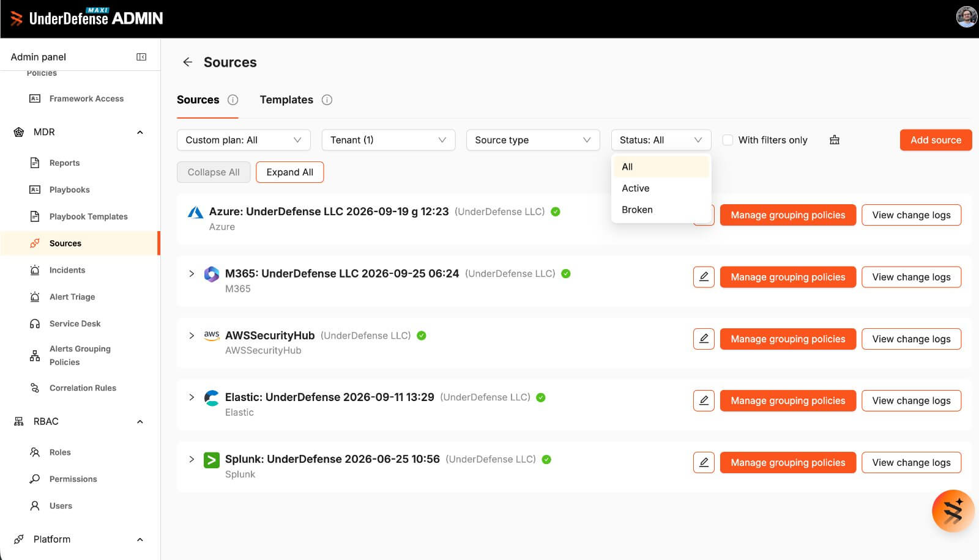Expand the Splunk source row chevron
This screenshot has width=979, height=560.
click(x=192, y=459)
